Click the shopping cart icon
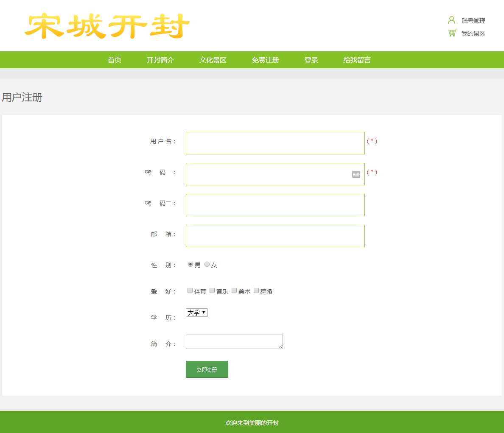Screen dimensions: 504x433 point(452,33)
